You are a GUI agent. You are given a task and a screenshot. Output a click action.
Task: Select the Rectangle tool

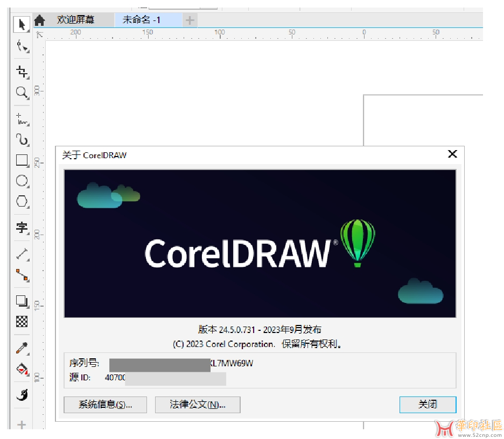coord(22,160)
